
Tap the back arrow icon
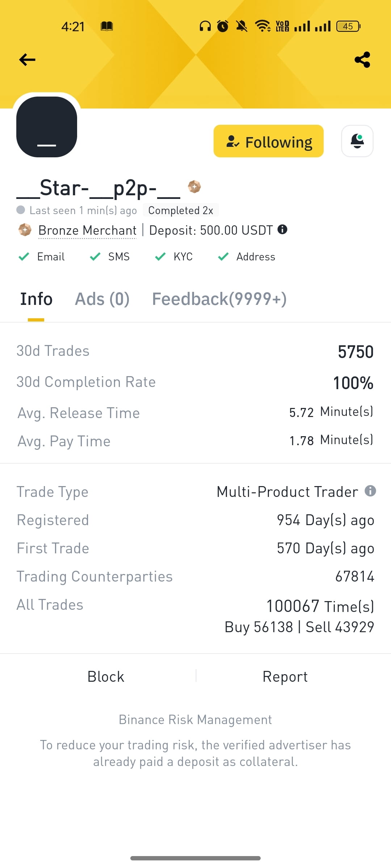27,60
